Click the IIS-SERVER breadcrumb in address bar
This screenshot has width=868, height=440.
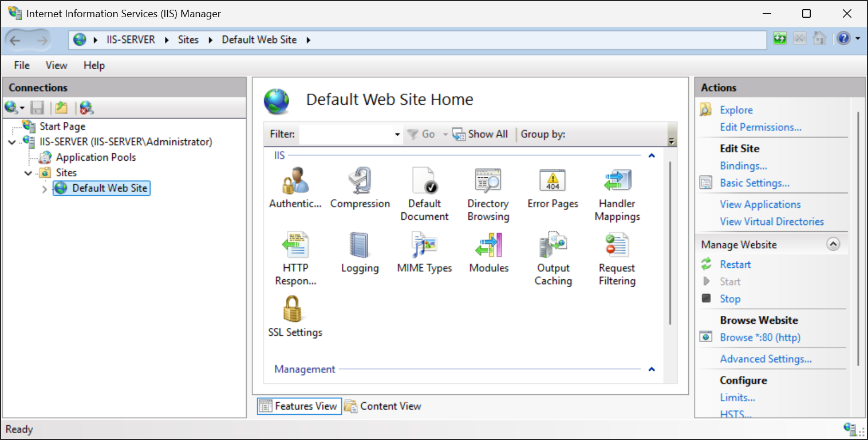click(131, 39)
